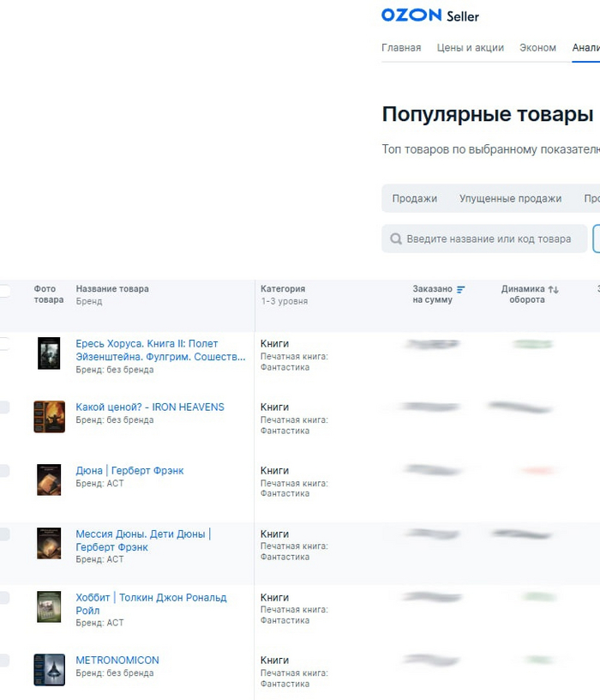
Task: Click the Название товара column header
Action: click(x=112, y=289)
